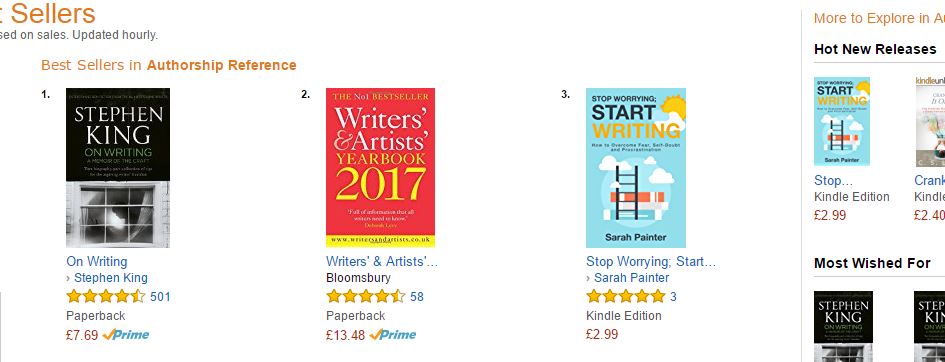
Task: Click On Writing's star rating icons
Action: tap(105, 296)
